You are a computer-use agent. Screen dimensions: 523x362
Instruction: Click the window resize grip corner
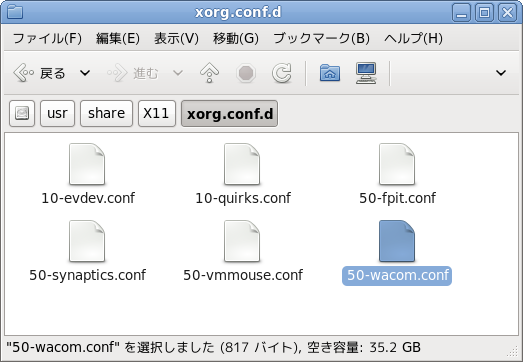pyautogui.click(x=512, y=351)
